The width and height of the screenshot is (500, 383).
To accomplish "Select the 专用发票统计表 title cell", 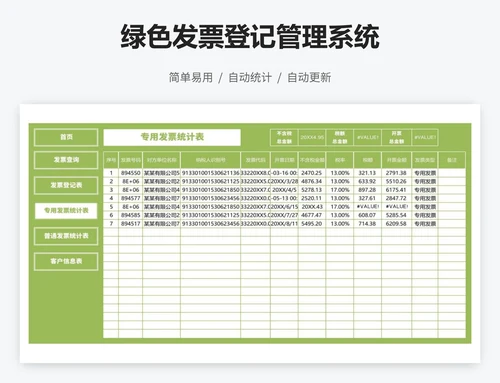I will [x=172, y=137].
